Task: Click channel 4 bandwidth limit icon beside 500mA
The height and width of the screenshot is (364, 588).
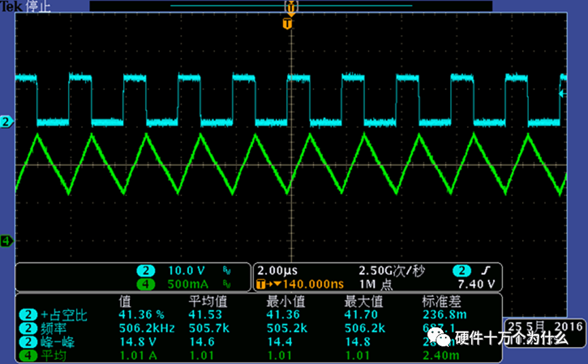Action: click(x=226, y=284)
